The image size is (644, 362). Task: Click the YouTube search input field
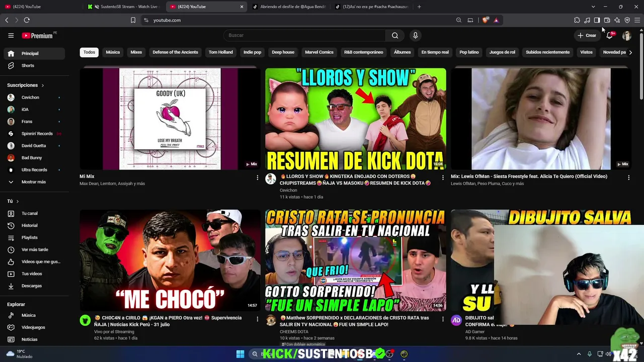coord(304,35)
